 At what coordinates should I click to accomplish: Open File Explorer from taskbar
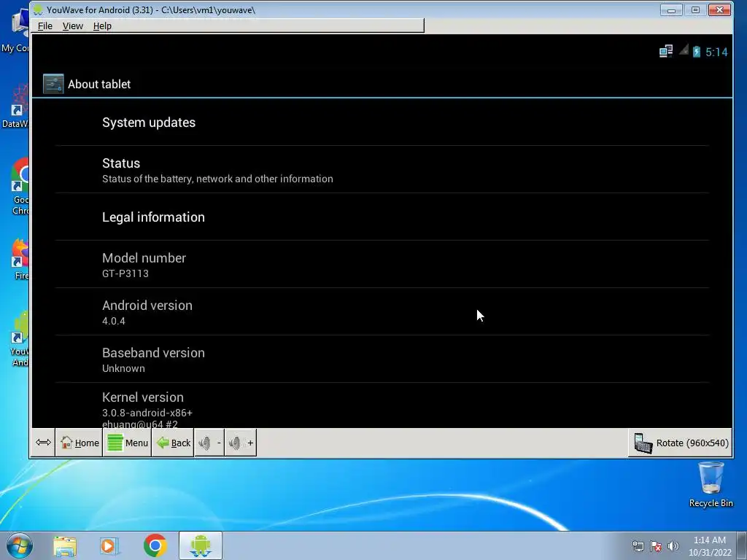tap(65, 546)
